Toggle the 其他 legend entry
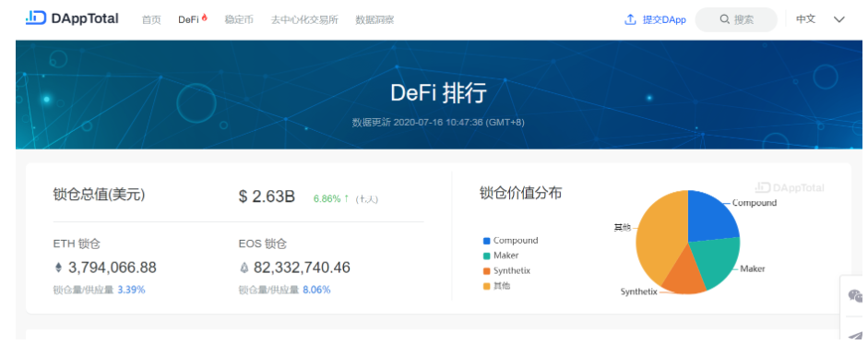 tap(496, 286)
